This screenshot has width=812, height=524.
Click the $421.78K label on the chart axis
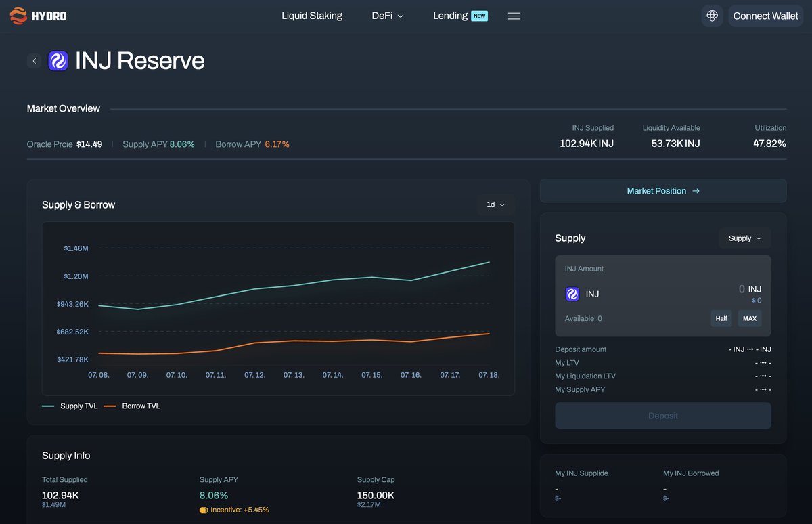pyautogui.click(x=72, y=359)
